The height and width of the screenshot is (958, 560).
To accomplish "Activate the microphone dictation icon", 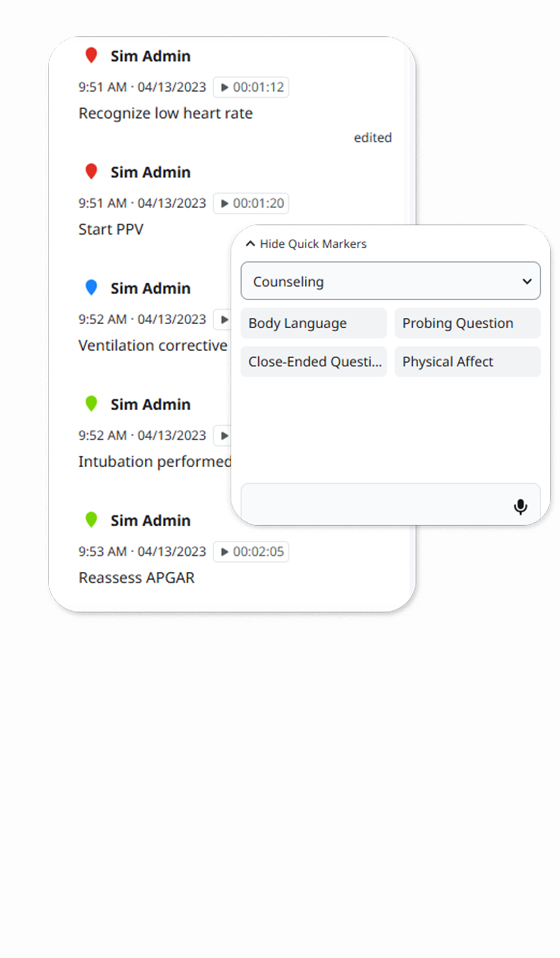I will (520, 506).
